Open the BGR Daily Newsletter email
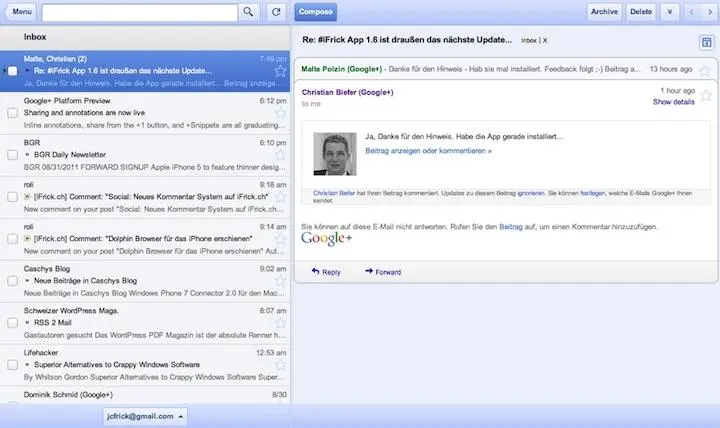The image size is (720, 428). click(x=145, y=155)
